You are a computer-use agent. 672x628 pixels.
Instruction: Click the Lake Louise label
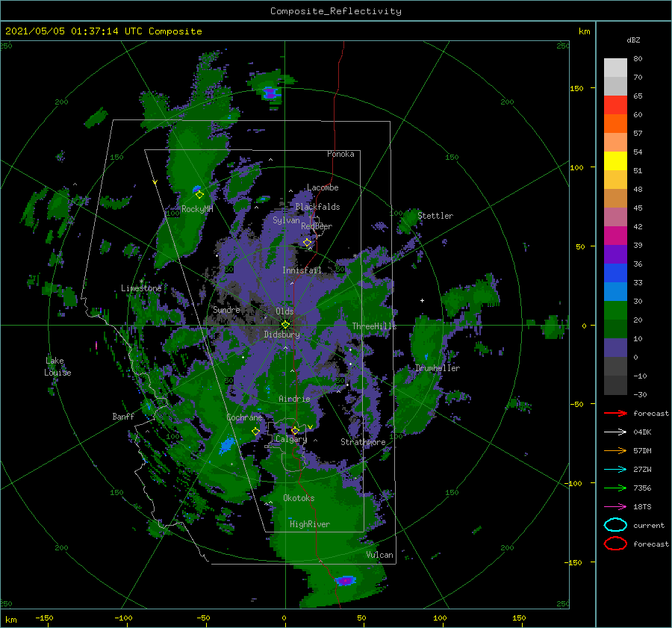pos(57,367)
